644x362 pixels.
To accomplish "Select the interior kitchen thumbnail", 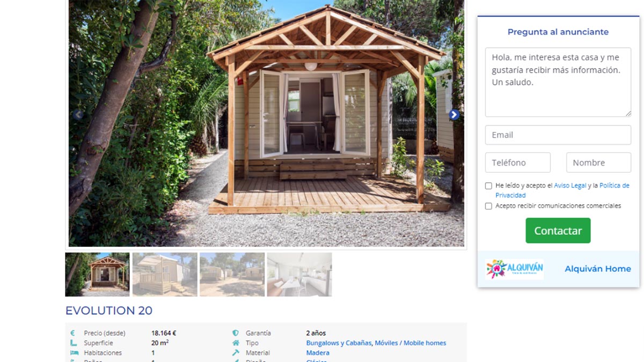I will coord(299,275).
